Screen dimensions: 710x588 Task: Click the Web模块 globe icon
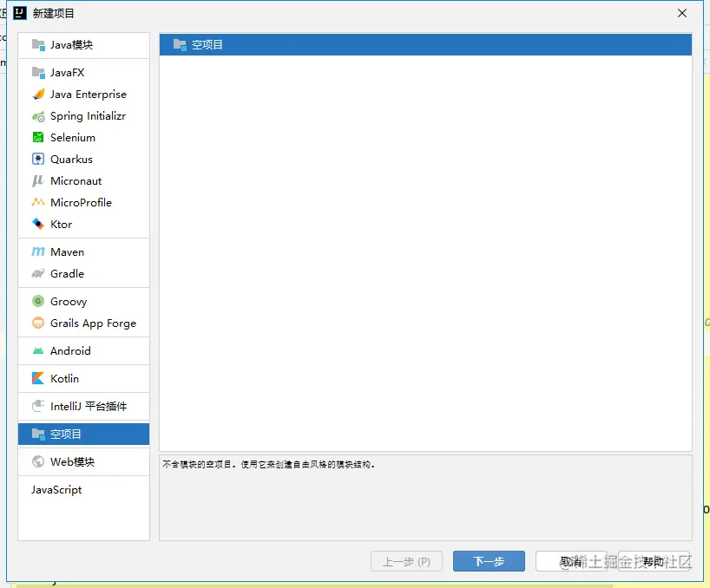[x=38, y=461]
